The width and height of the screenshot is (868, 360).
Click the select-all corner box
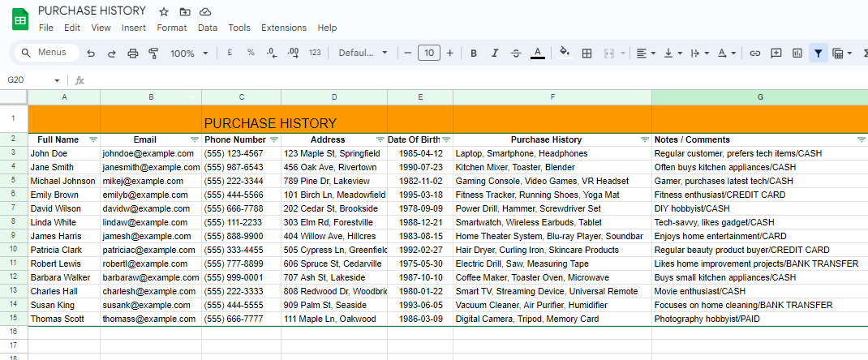pos(13,97)
